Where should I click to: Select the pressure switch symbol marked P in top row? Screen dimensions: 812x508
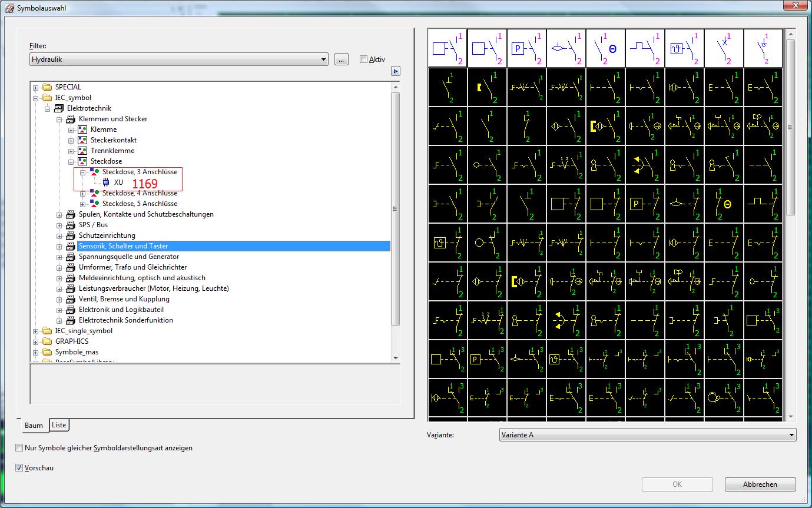tap(526, 48)
